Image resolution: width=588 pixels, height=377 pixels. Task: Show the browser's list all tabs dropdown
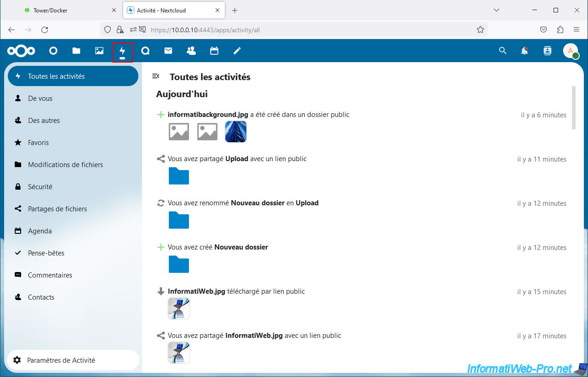point(496,10)
